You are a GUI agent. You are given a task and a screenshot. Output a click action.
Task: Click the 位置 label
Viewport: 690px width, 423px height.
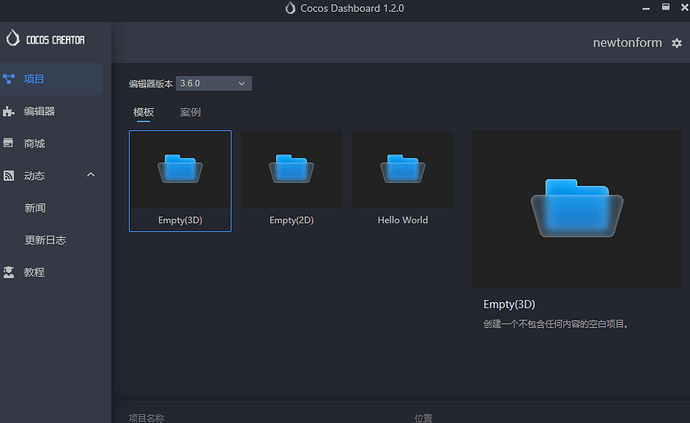(x=423, y=418)
